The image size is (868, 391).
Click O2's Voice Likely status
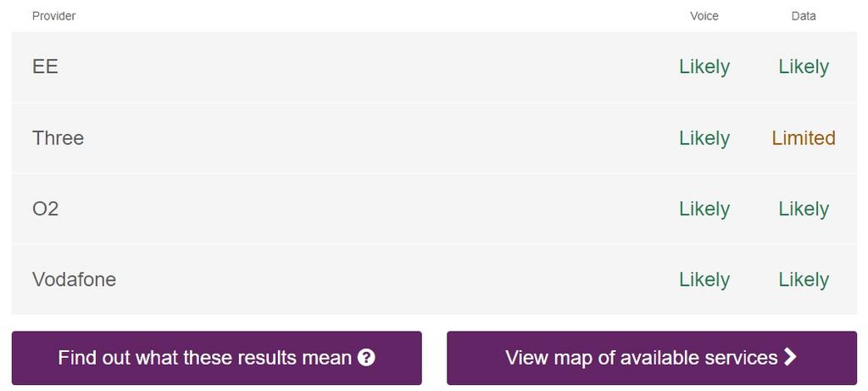coord(704,209)
